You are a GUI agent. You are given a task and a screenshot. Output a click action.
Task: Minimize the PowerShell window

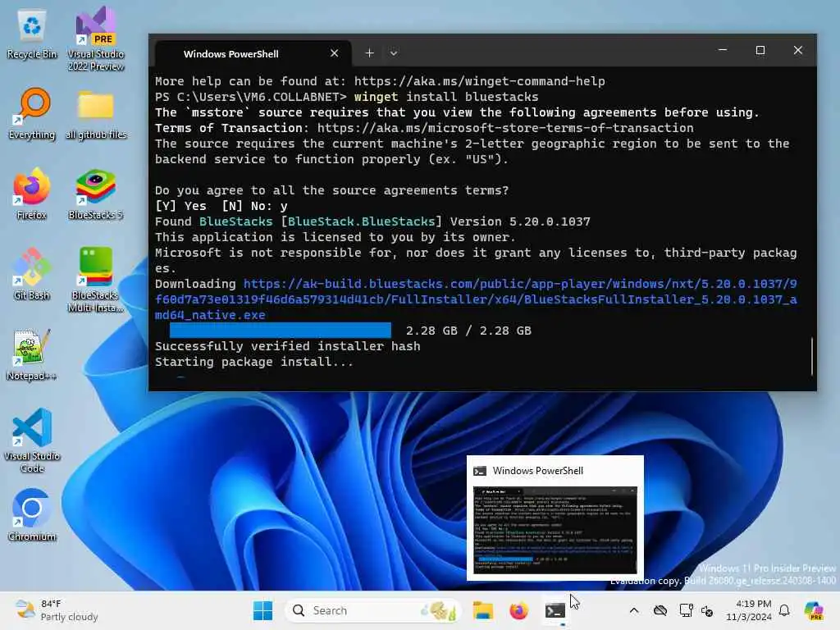pyautogui.click(x=723, y=50)
